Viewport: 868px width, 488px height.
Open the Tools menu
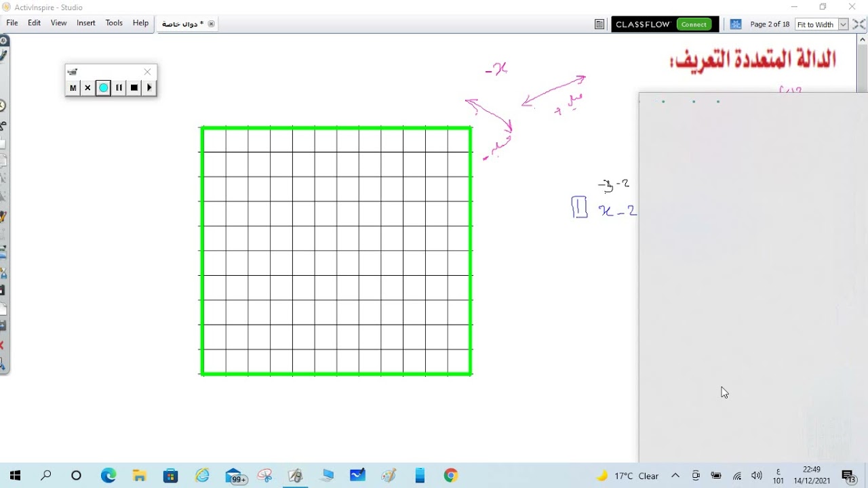114,23
